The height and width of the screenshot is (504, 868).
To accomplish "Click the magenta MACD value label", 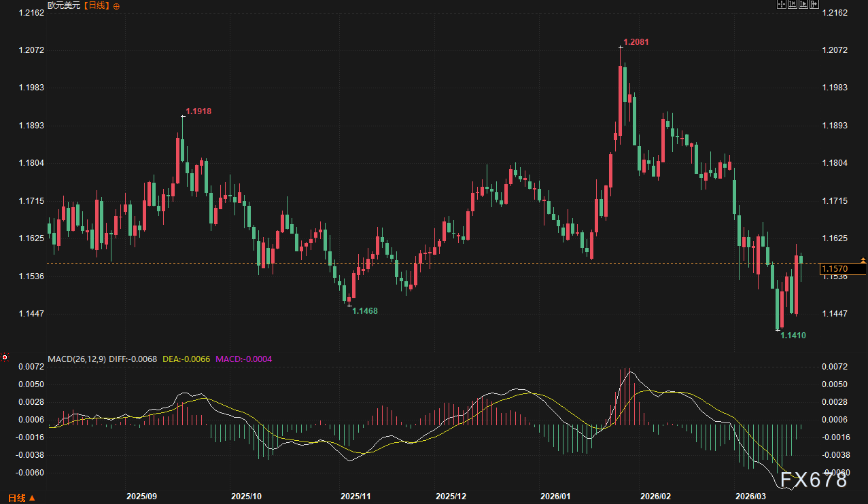I will coord(243,358).
